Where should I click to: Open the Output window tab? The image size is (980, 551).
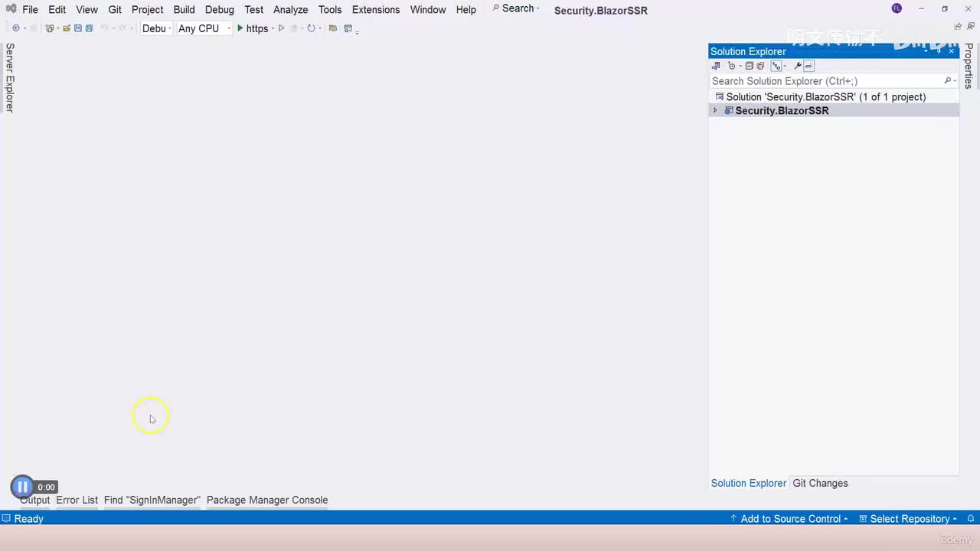[34, 500]
